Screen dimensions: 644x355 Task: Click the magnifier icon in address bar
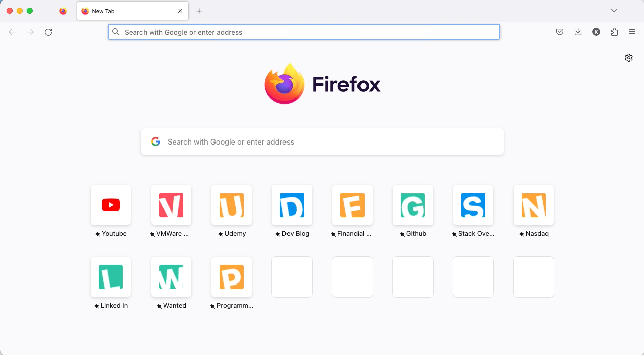coord(116,32)
